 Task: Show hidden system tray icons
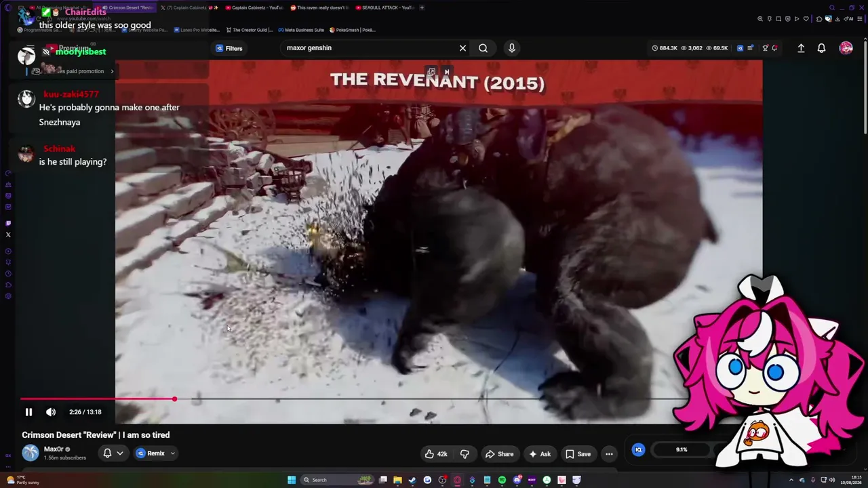point(791,480)
